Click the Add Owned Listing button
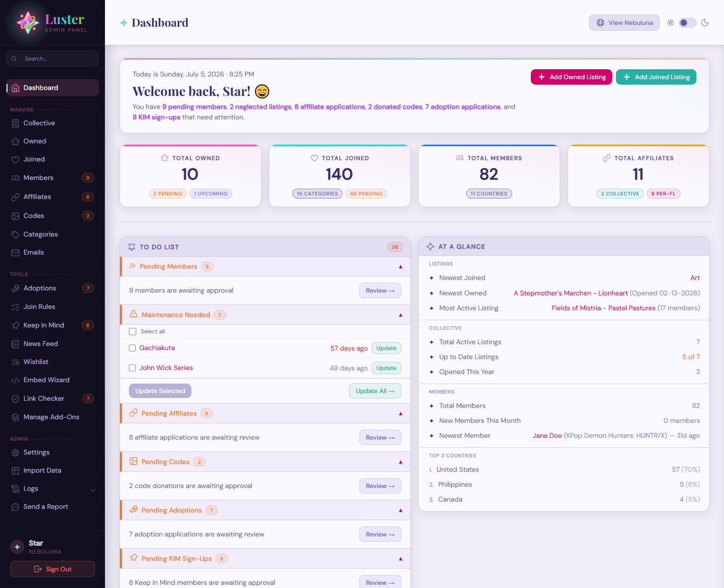Viewport: 724px width, 588px height. (572, 77)
